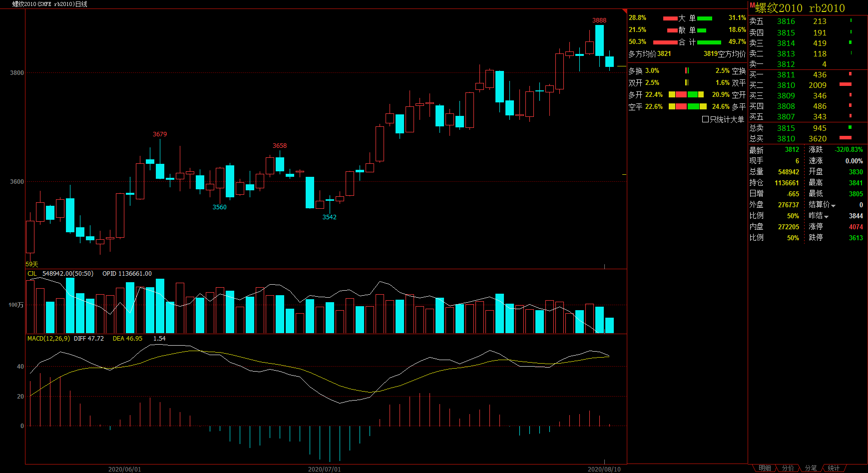Screen dimensions: 868x473
Task: Click the 螺纹2010 rb2010 contract title
Action: tap(800, 8)
